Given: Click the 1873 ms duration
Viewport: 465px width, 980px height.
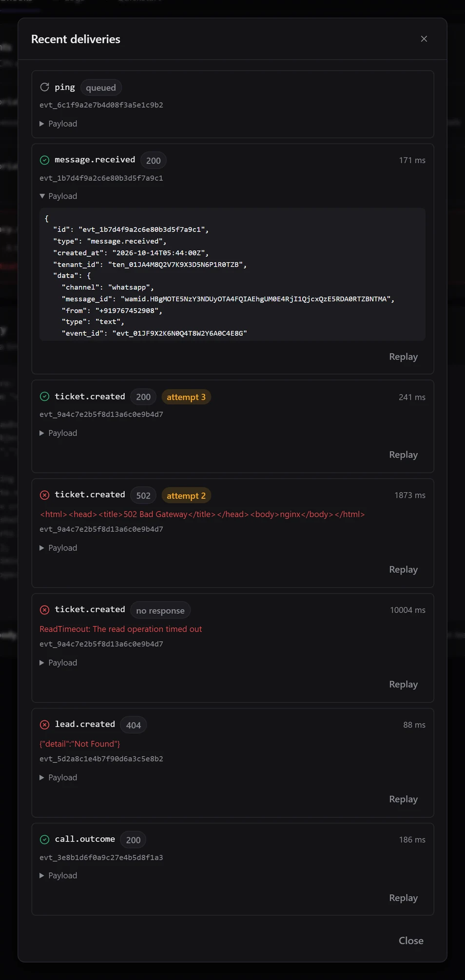Looking at the screenshot, I should (410, 495).
